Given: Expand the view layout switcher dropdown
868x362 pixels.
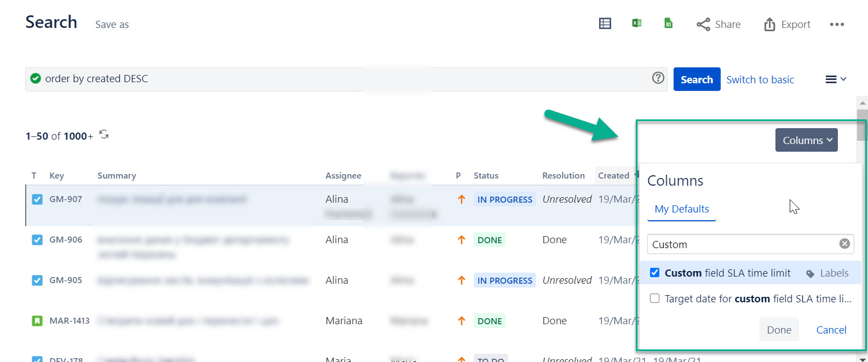Looking at the screenshot, I should point(835,79).
